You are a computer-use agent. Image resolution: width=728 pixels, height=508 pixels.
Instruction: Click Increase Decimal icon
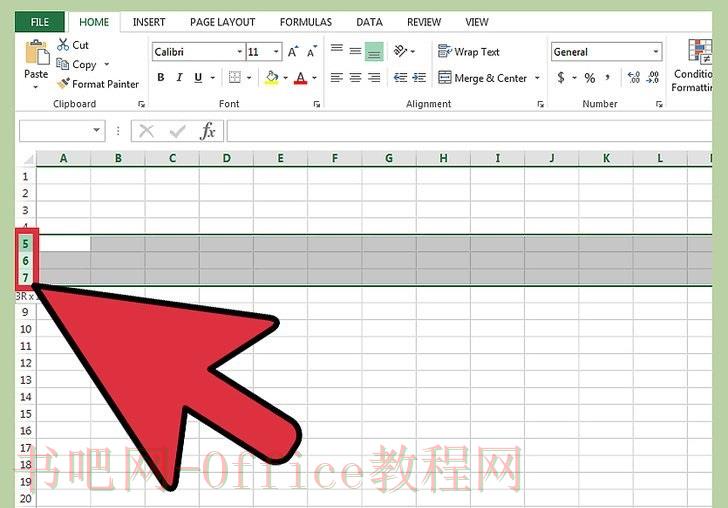pos(634,78)
